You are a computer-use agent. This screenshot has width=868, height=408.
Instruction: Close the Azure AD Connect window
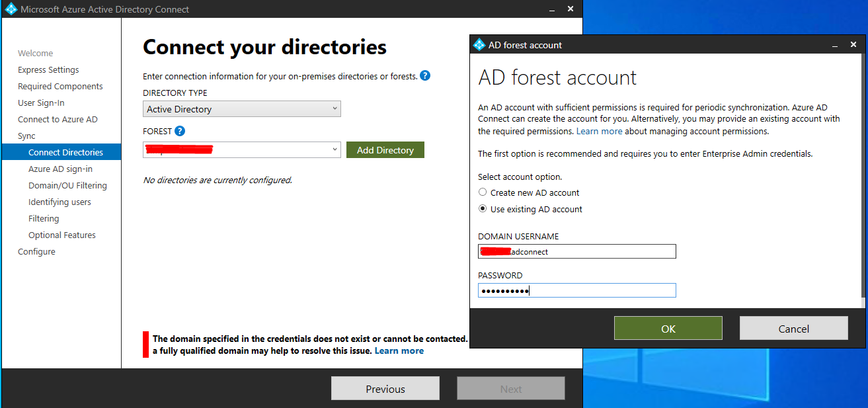coord(571,9)
